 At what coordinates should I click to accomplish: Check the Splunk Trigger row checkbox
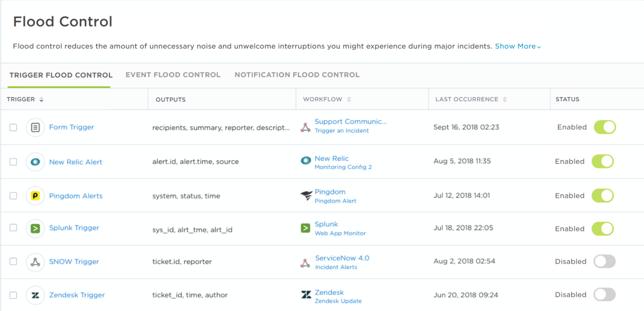(x=14, y=228)
